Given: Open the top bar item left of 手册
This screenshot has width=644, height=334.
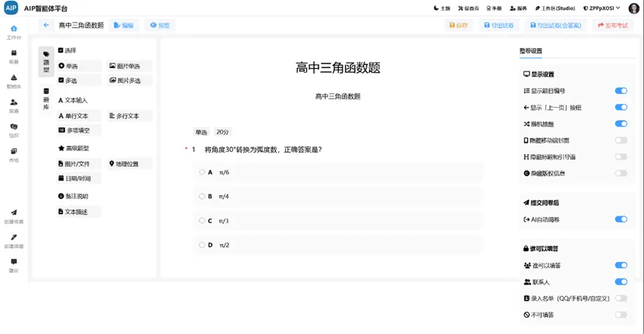Looking at the screenshot, I should 469,9.
